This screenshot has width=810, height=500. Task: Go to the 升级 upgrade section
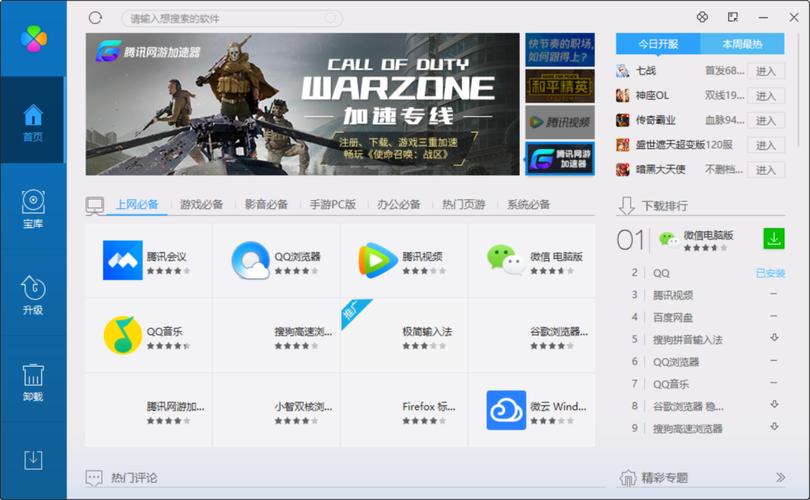pyautogui.click(x=33, y=295)
